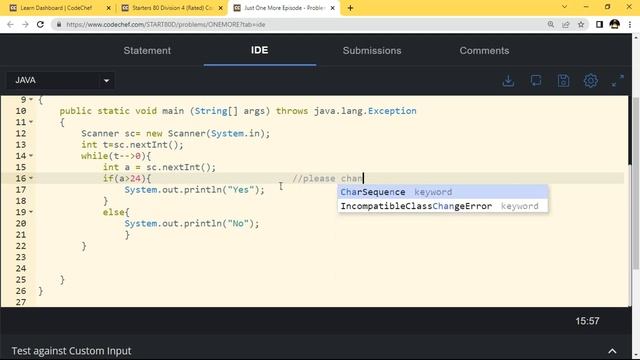Choose CharSequence autocomplete suggestion
Image resolution: width=640 pixels, height=360 pixels.
pos(443,192)
